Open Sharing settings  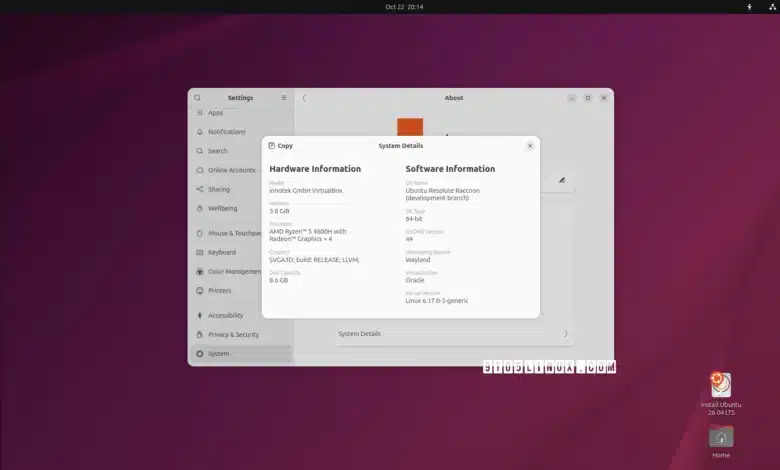point(242,189)
